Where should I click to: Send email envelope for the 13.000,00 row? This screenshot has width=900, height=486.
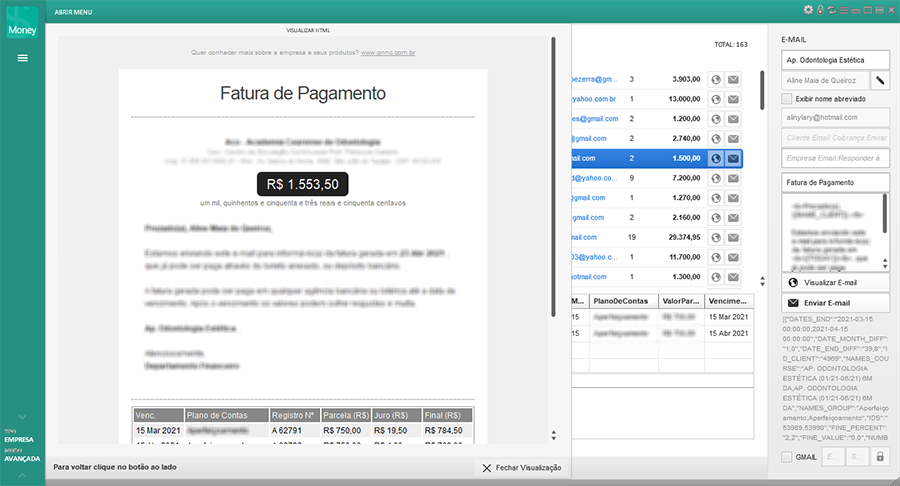[x=733, y=99]
